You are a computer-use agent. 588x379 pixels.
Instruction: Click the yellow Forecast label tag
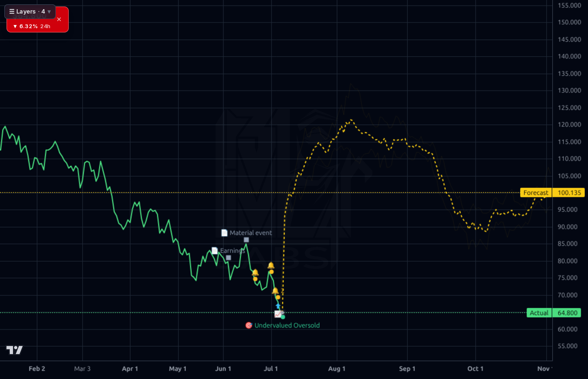coord(536,193)
